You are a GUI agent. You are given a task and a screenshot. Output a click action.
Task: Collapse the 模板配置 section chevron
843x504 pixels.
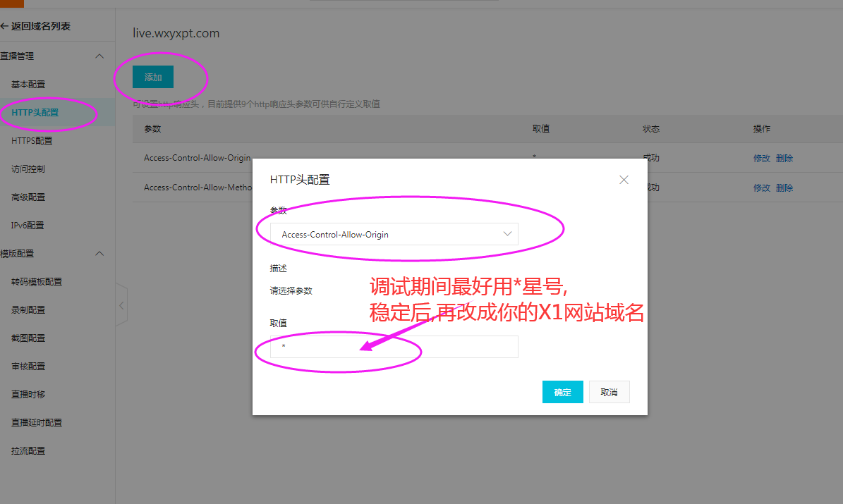point(99,254)
